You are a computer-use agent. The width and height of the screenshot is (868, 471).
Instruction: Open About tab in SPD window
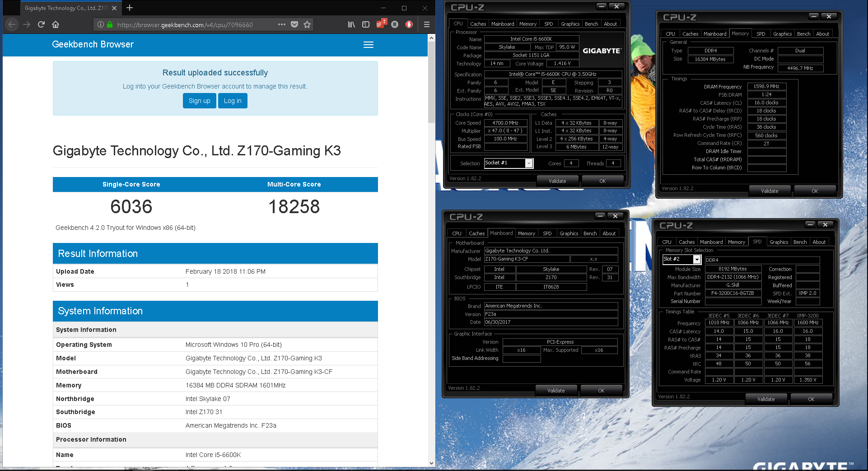point(819,242)
